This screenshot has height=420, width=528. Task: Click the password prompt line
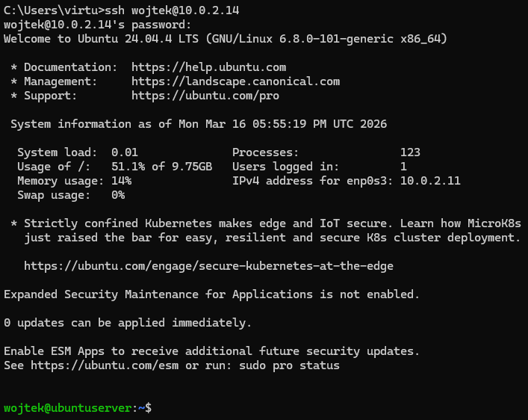[98, 25]
